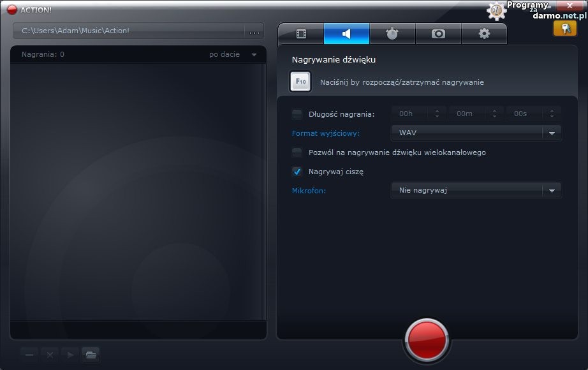
Task: Click the minus icon below recordings list
Action: click(29, 355)
